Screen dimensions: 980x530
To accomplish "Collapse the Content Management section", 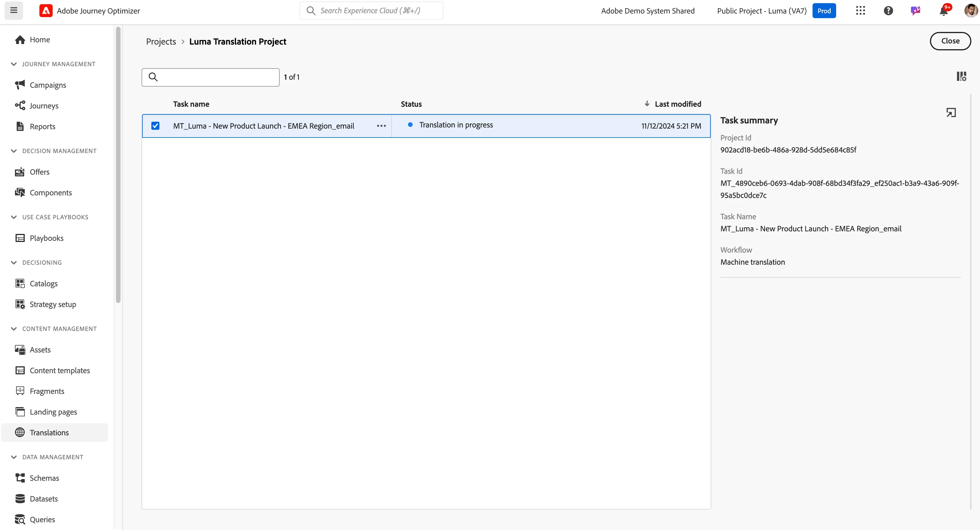I will pyautogui.click(x=14, y=329).
